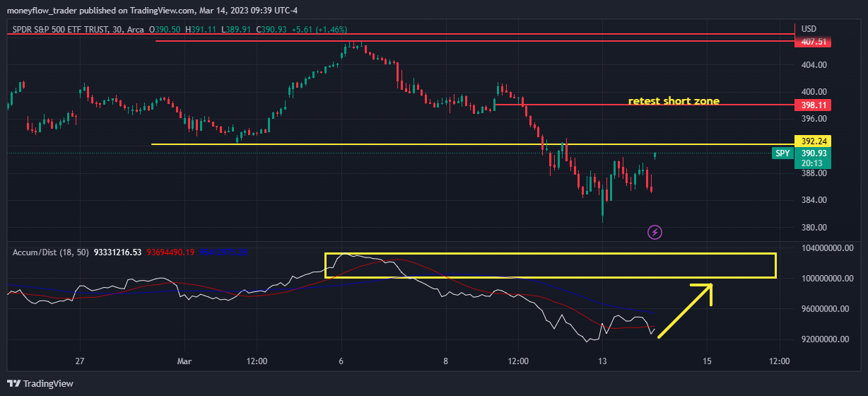Click the SPY symbol tag

(x=782, y=153)
